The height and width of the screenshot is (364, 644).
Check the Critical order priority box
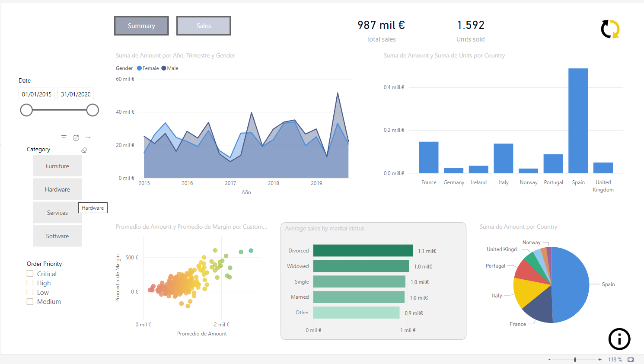click(30, 274)
